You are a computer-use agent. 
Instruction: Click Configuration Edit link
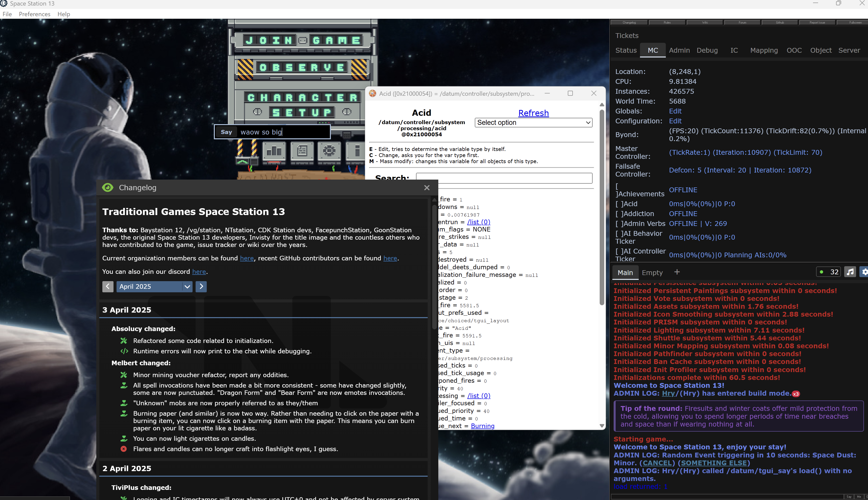(675, 121)
